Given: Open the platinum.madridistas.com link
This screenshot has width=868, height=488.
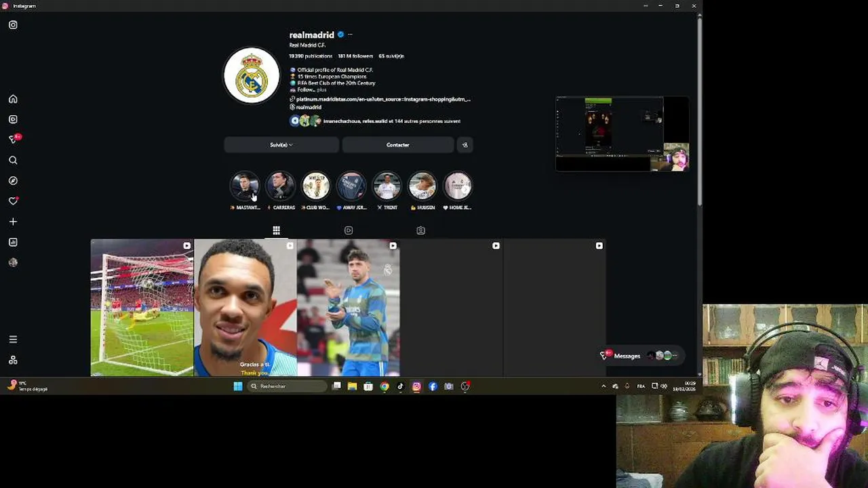Looking at the screenshot, I should (x=382, y=99).
